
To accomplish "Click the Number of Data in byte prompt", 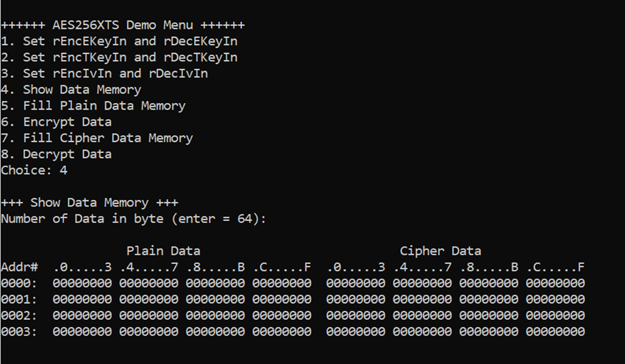I will (134, 219).
